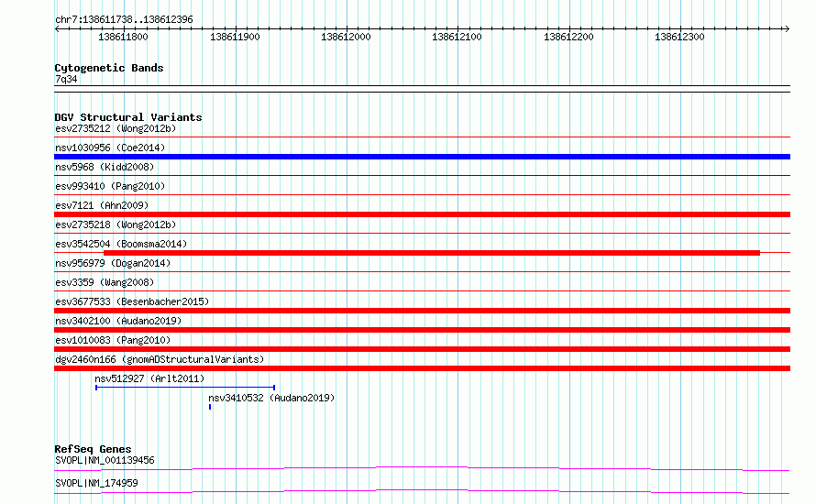Click the ruler's right arrowhead
Viewport: 816px width, 504px height.
(x=787, y=29)
